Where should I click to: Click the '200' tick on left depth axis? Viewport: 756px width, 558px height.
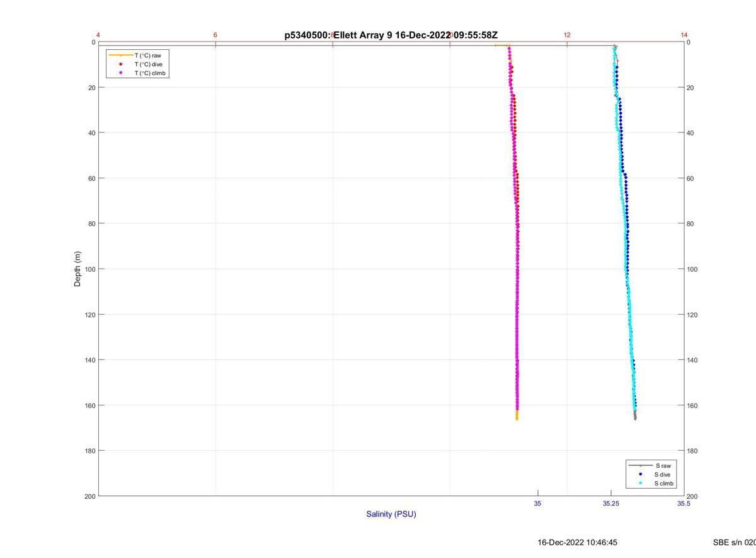coord(89,496)
